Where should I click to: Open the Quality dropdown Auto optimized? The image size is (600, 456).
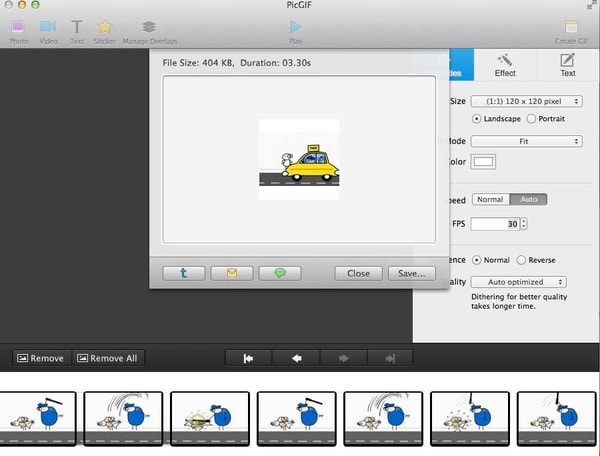(x=518, y=282)
